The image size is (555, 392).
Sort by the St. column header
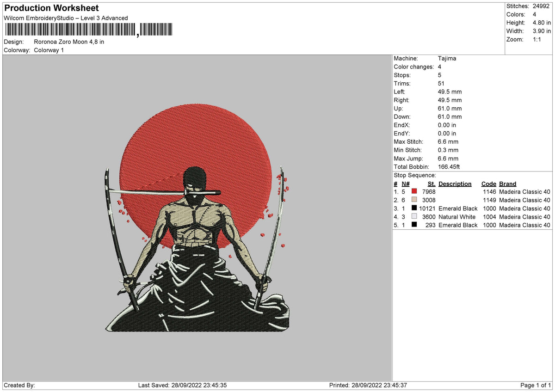pos(431,184)
